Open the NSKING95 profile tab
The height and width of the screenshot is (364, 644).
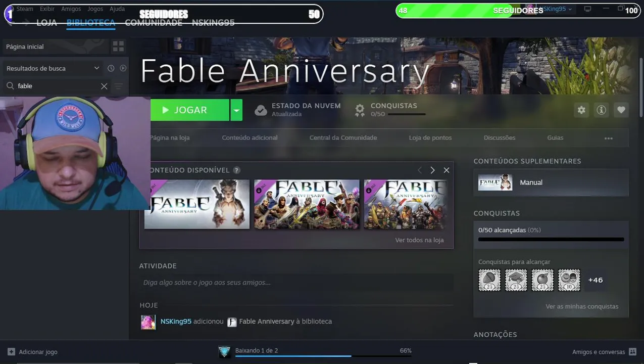(x=213, y=23)
